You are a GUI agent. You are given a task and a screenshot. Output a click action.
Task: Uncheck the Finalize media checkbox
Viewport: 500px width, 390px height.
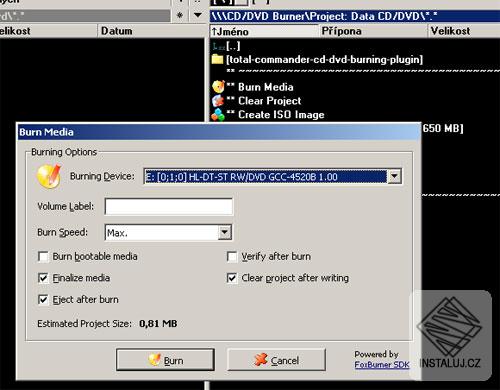tap(43, 278)
